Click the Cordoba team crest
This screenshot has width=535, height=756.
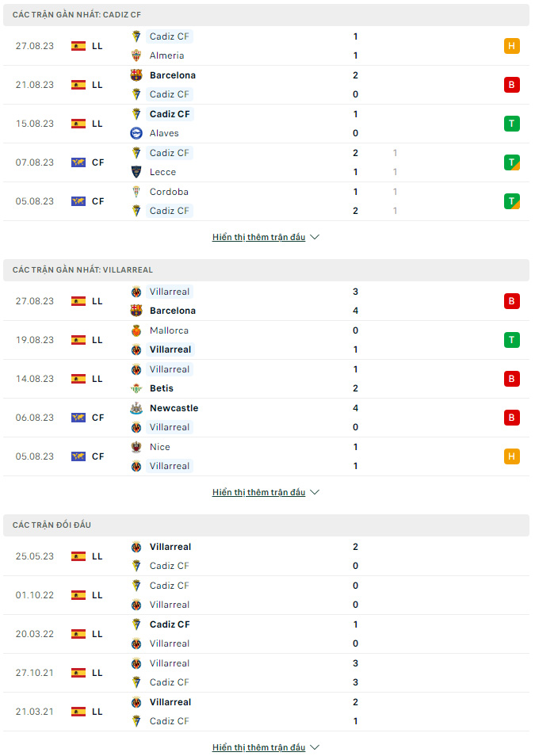click(x=136, y=192)
